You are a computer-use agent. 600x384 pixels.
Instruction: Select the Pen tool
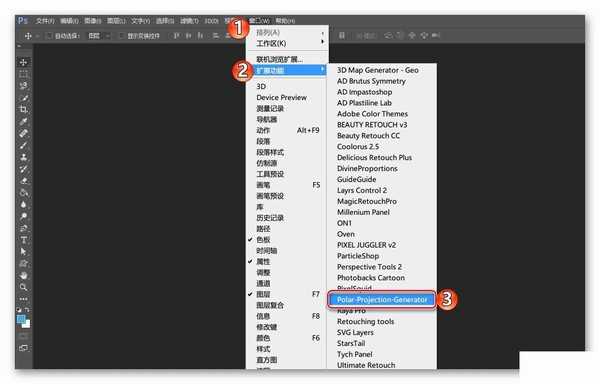pos(23,228)
